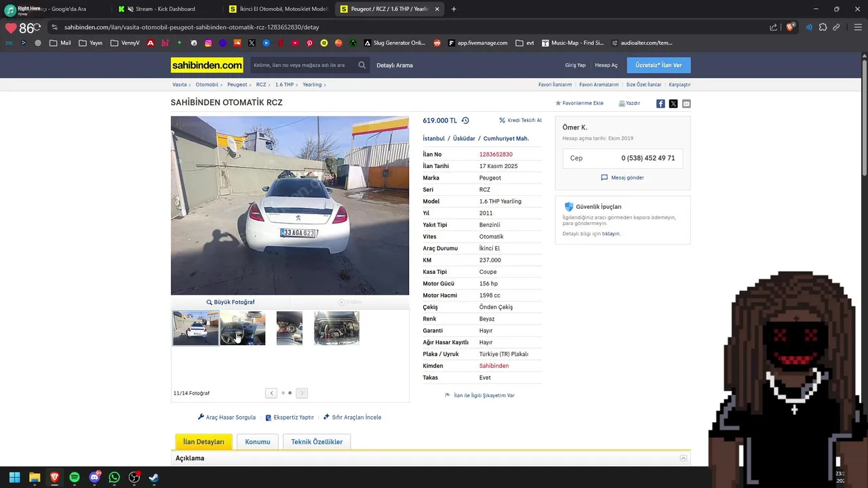Open the Mail bookmarks folder

[60, 43]
